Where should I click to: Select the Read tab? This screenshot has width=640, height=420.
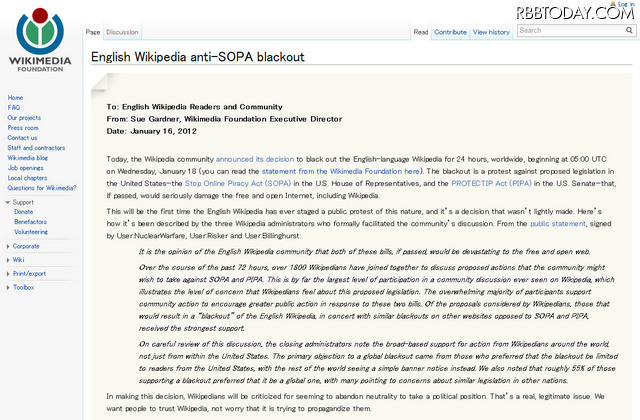point(420,32)
